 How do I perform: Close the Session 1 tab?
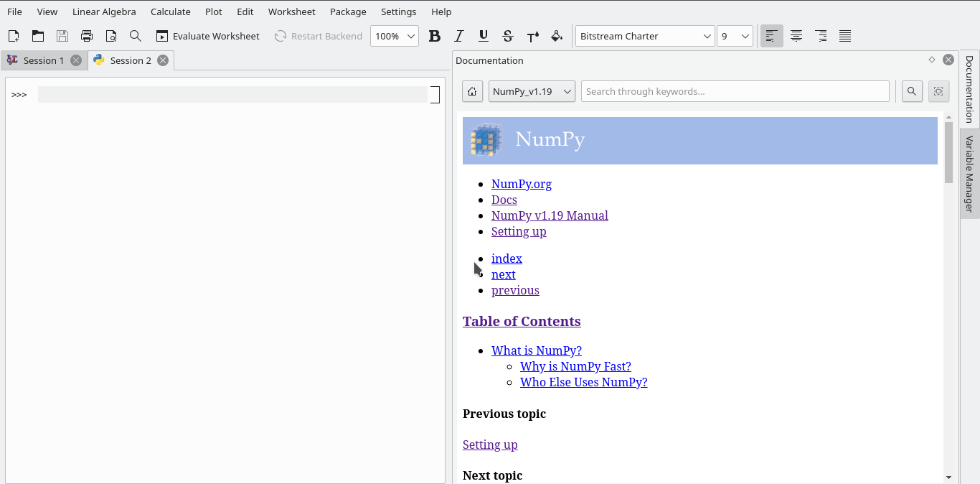76,60
